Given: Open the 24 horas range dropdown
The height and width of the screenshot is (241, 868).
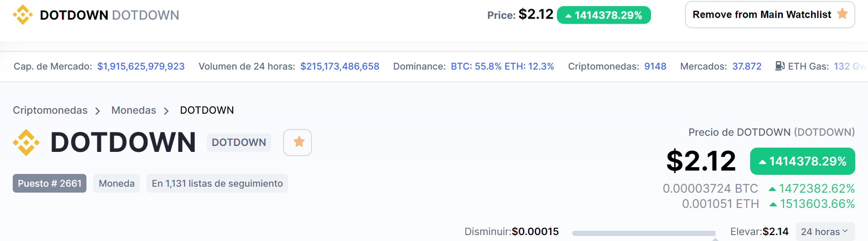Looking at the screenshot, I should pyautogui.click(x=825, y=232).
